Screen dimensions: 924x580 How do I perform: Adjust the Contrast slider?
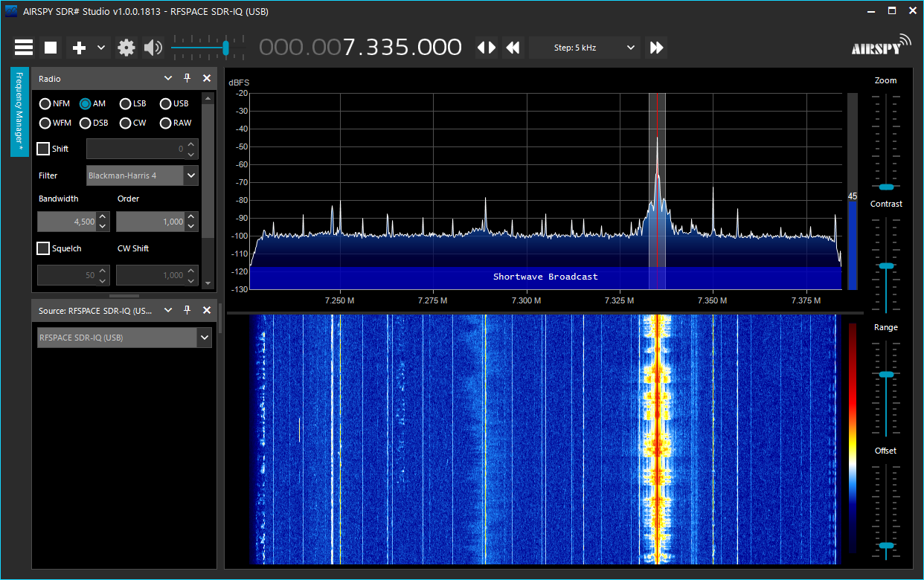click(885, 265)
